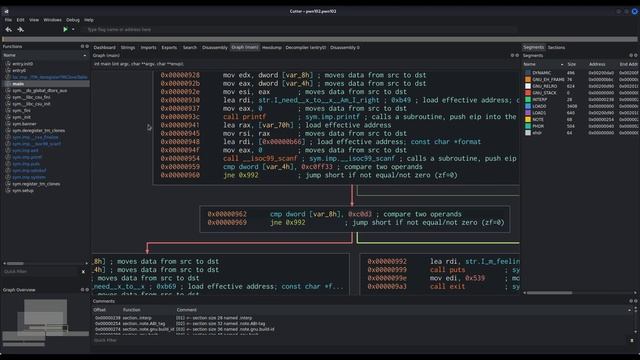Click the back navigation arrow in toolbar
Viewport: 640px width, 360px height.
click(9, 29)
